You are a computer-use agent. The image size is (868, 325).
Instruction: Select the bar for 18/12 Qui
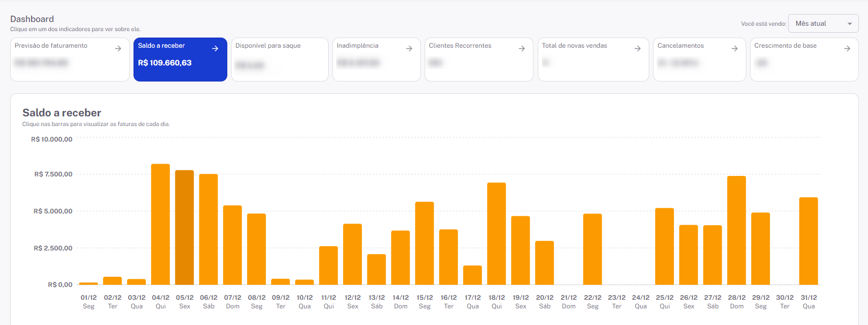[x=496, y=234]
